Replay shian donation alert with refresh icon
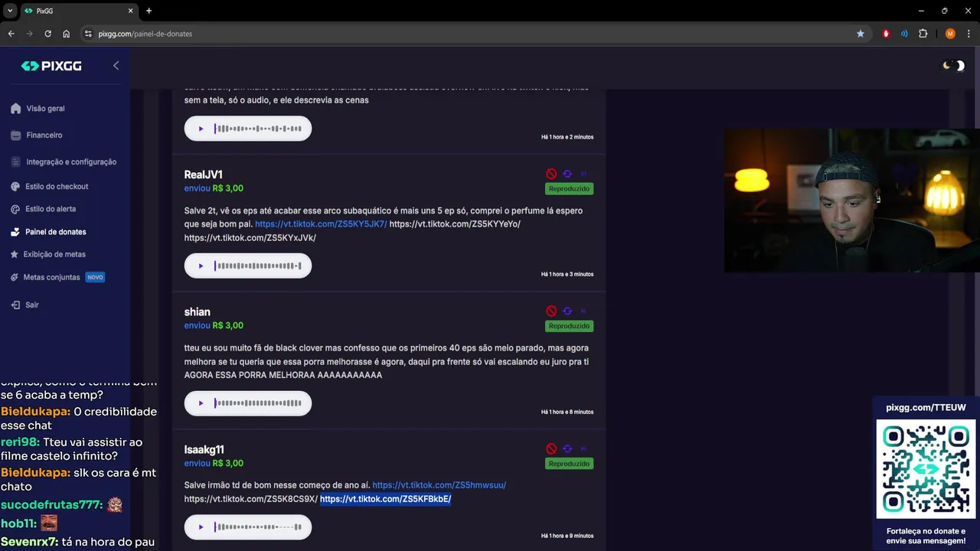Image resolution: width=980 pixels, height=551 pixels. point(567,311)
